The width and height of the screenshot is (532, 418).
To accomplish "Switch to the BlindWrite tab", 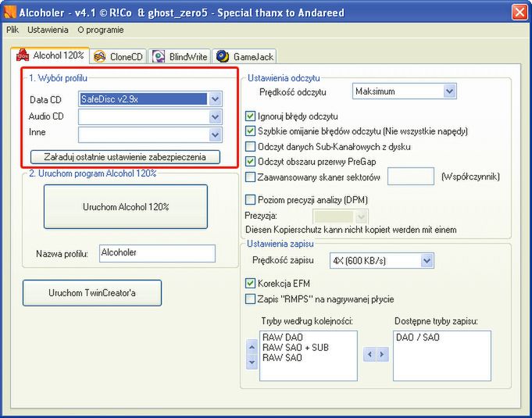I will tap(180, 56).
